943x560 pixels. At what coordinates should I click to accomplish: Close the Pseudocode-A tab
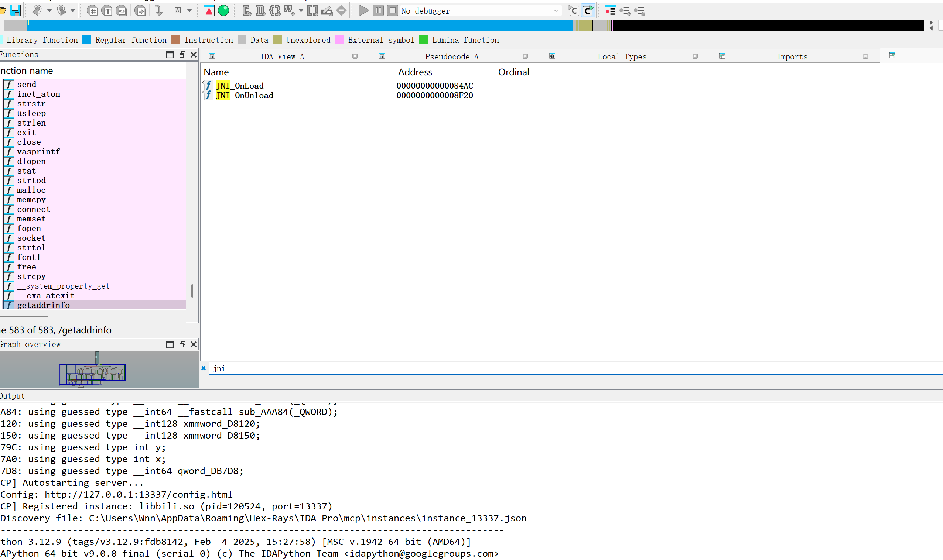coord(525,56)
